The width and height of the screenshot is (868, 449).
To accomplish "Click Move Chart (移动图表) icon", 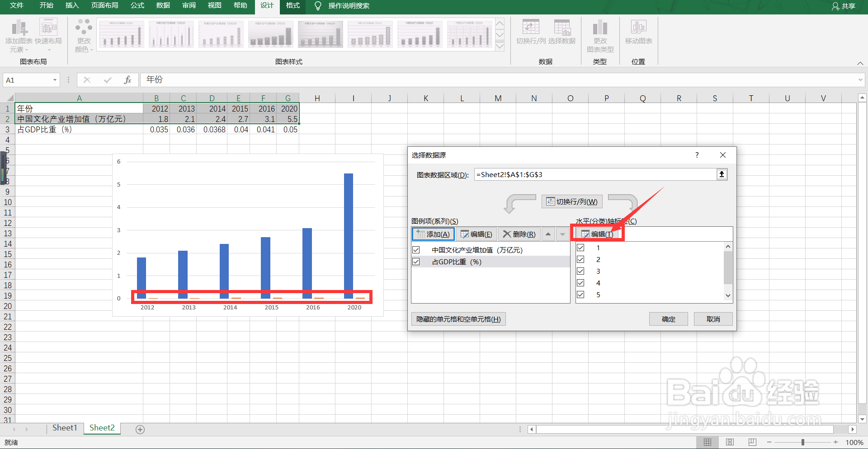I will tap(638, 32).
